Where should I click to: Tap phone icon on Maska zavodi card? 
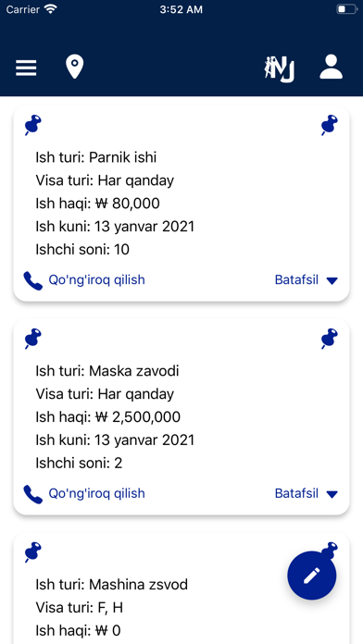point(33,494)
